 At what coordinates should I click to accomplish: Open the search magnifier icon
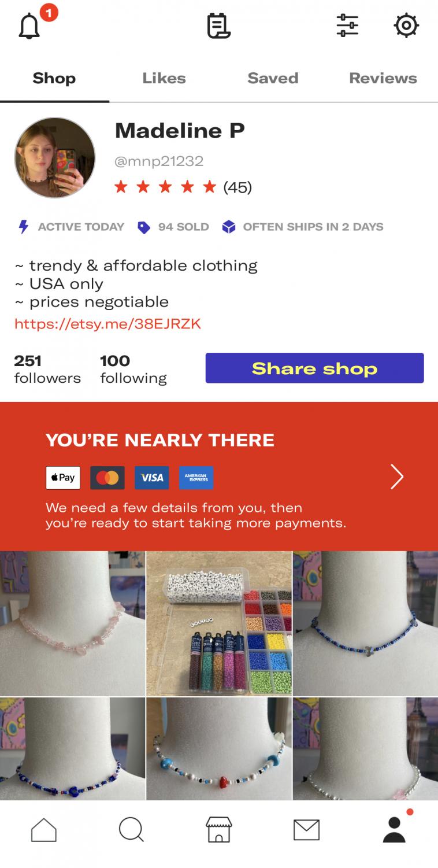(x=131, y=830)
